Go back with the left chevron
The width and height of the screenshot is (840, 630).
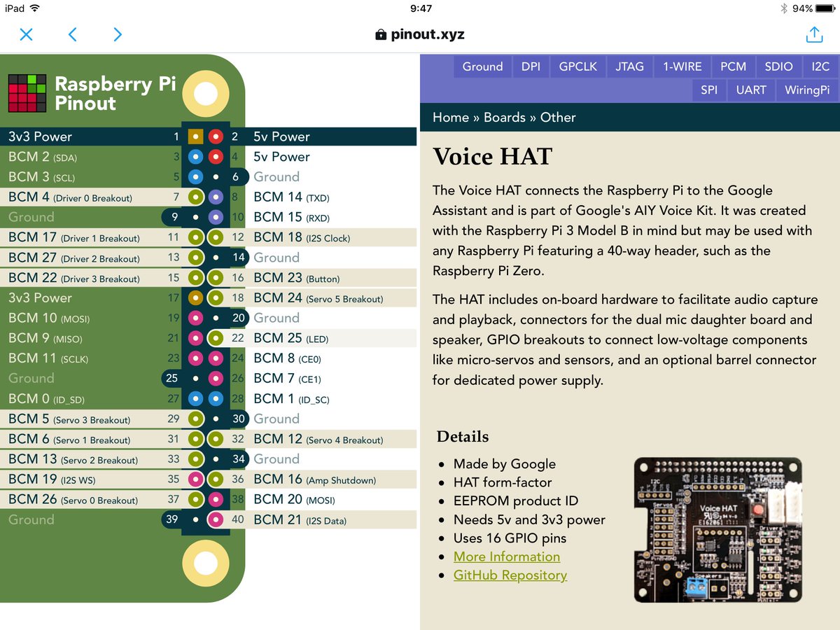[72, 34]
